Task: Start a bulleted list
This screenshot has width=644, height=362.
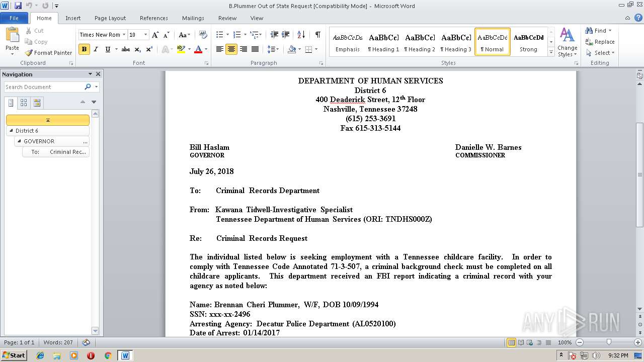Action: click(219, 35)
